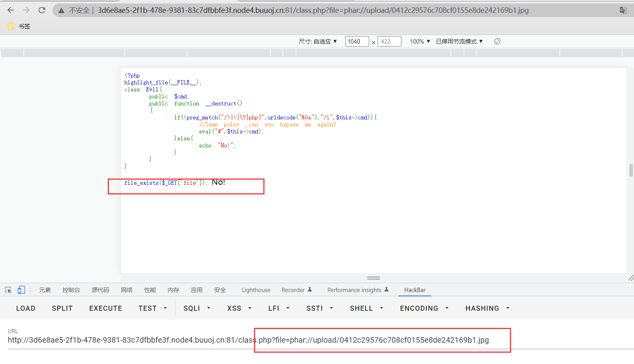This screenshot has width=634, height=364.
Task: Reload the page with the refresh icon
Action: 42,10
